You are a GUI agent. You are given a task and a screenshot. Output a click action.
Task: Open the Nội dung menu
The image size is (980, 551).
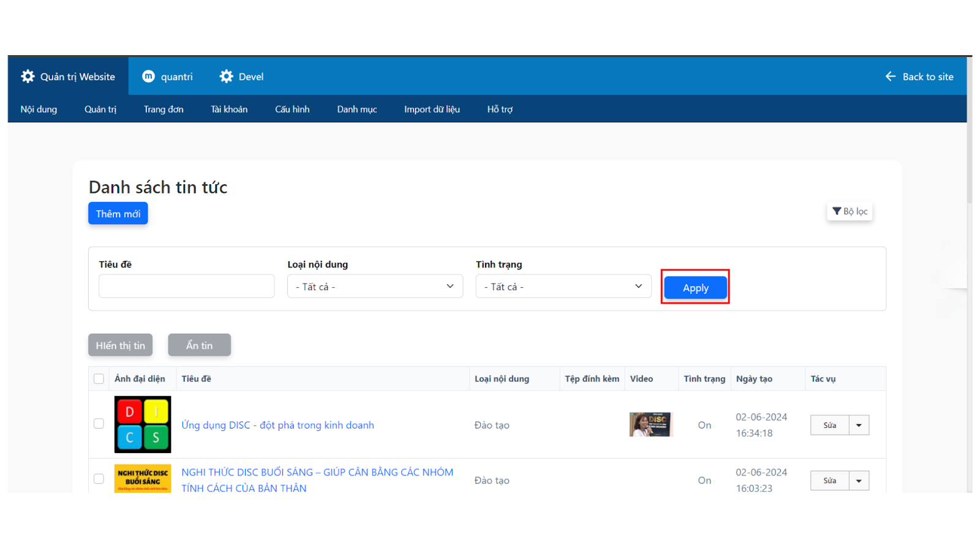point(39,109)
